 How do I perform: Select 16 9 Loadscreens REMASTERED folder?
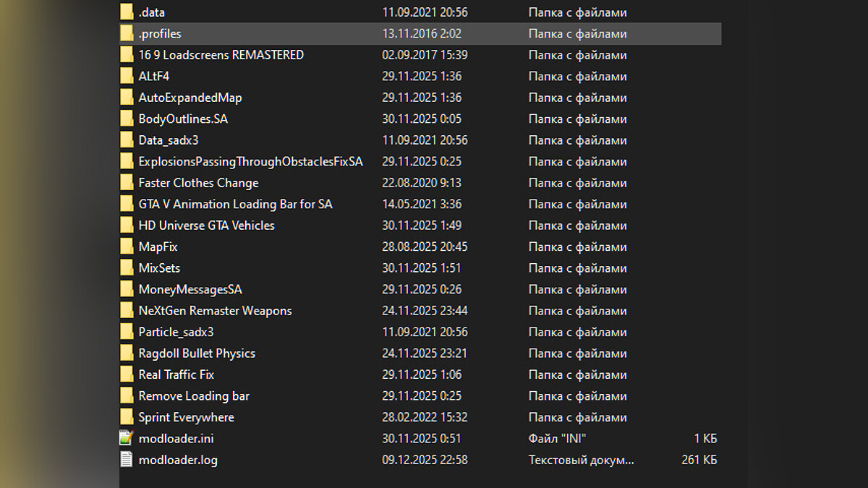(221, 55)
